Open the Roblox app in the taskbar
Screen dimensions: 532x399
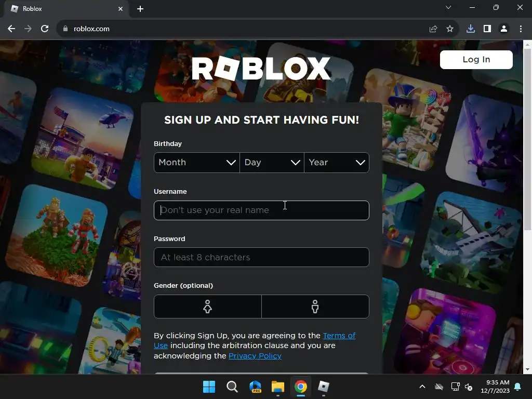pyautogui.click(x=324, y=387)
